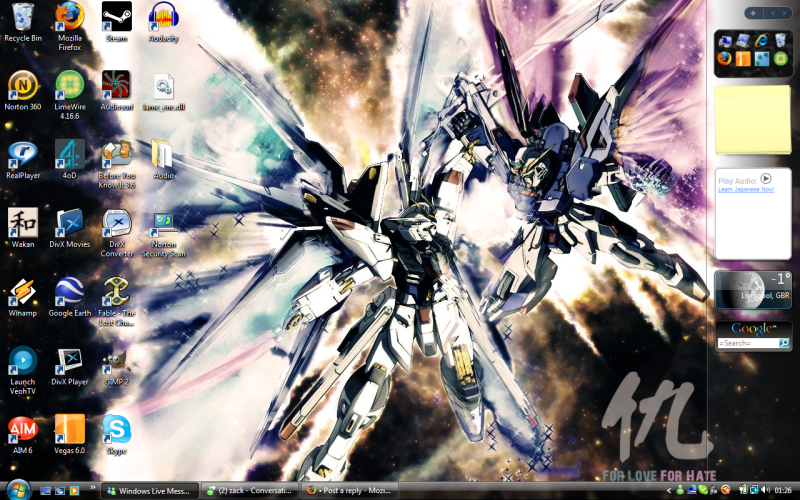Launch Skype from the desktop

[x=116, y=435]
